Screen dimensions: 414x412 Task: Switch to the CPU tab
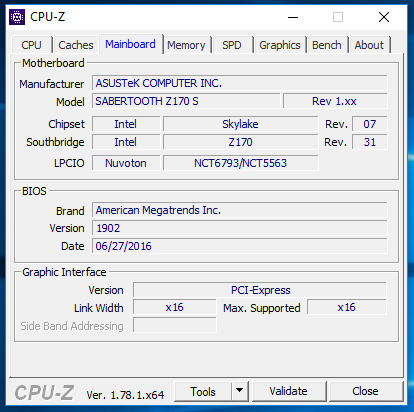pyautogui.click(x=32, y=45)
